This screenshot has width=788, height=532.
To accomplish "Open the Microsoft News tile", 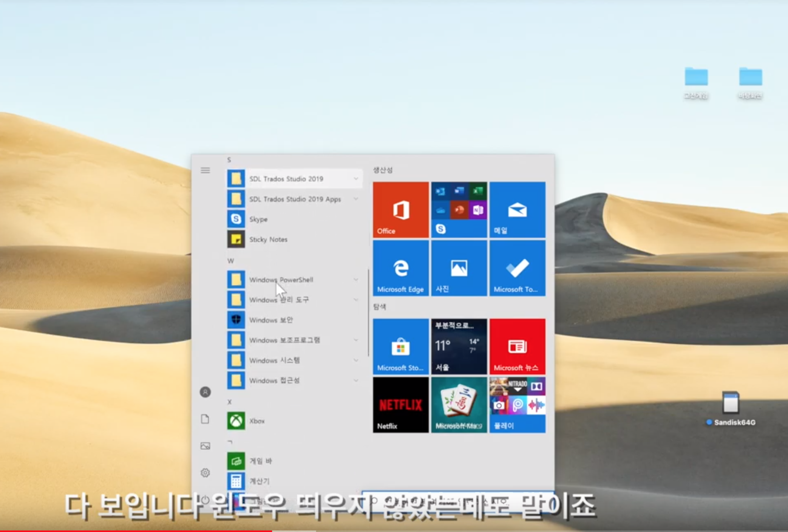I will [x=517, y=346].
